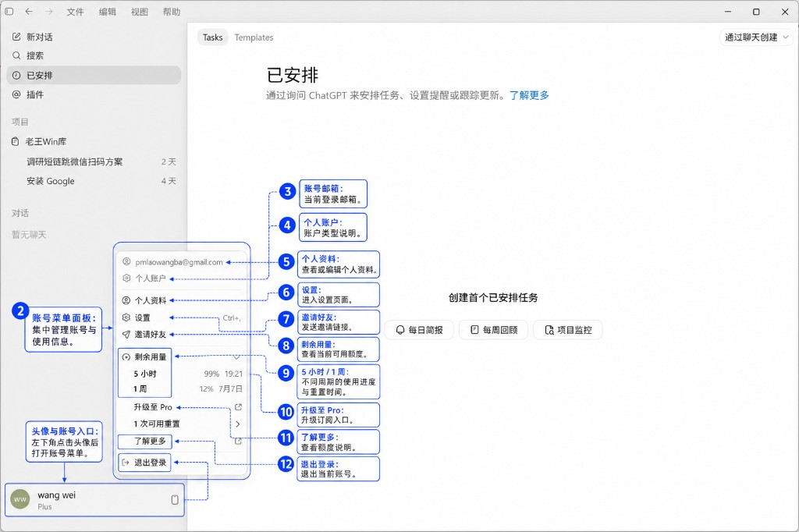
Task: Open the 帮助 menu
Action: [x=171, y=12]
